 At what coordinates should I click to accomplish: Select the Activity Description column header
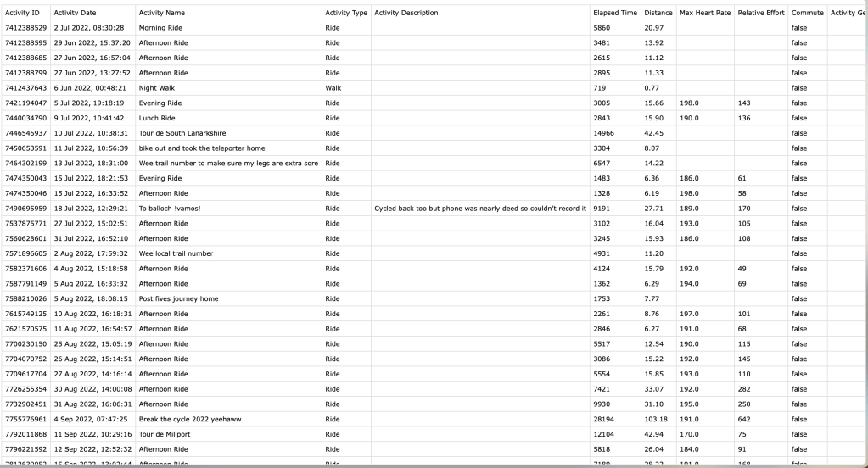tap(406, 13)
